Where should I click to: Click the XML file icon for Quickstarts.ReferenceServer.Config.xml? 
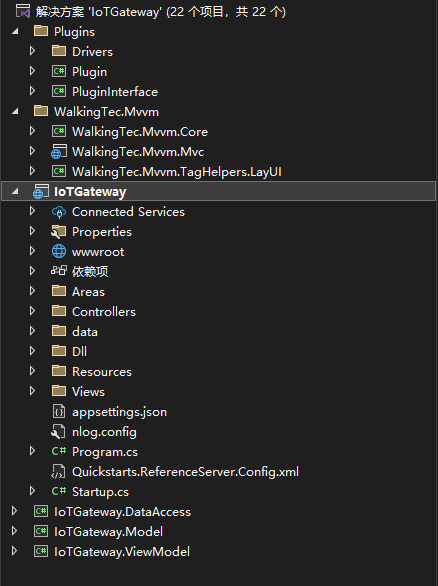59,472
